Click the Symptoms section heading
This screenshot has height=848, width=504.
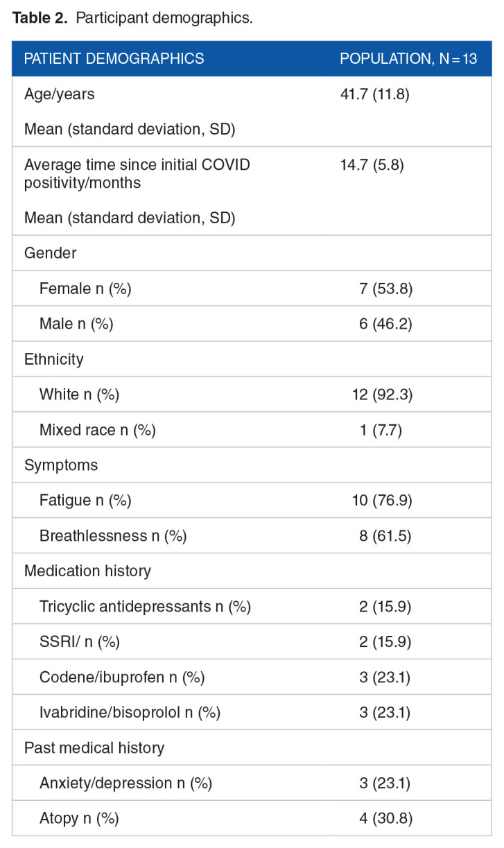[61, 465]
